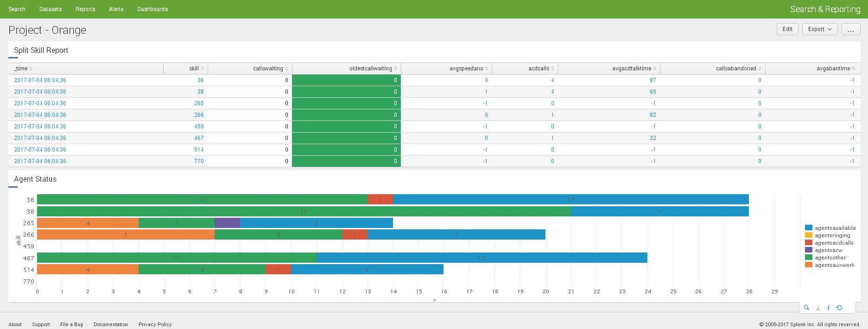
Task: Click the blue bar for skill 467
Action: (482, 258)
